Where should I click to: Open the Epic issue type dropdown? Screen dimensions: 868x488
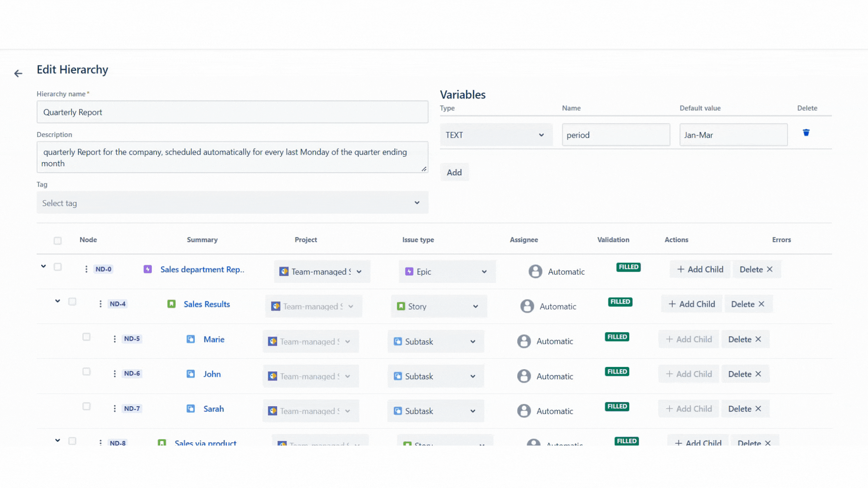(x=447, y=272)
